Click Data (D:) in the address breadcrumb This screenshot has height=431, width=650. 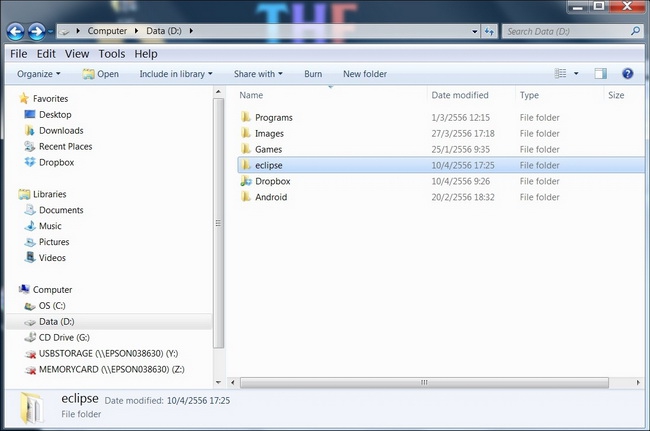(164, 31)
